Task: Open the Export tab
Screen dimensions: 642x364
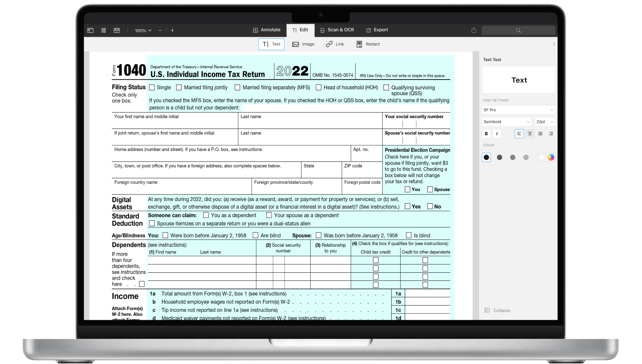Action: 377,30
